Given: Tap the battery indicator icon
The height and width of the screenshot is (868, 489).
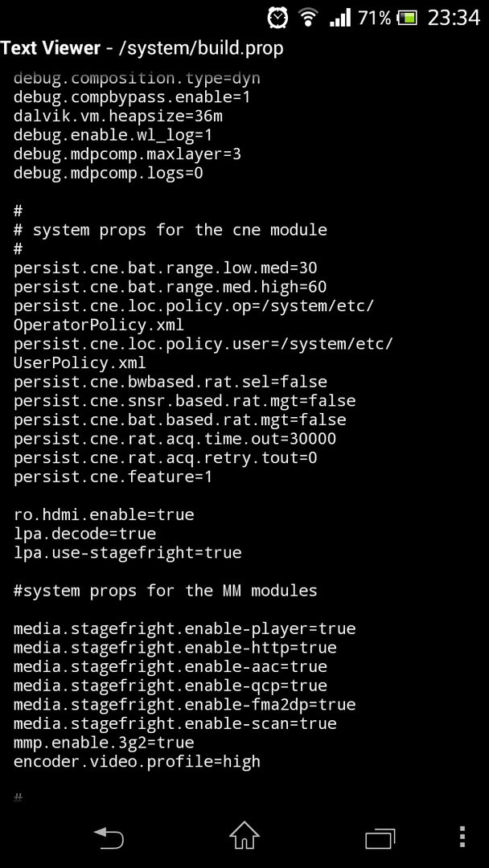Looking at the screenshot, I should pyautogui.click(x=407, y=18).
